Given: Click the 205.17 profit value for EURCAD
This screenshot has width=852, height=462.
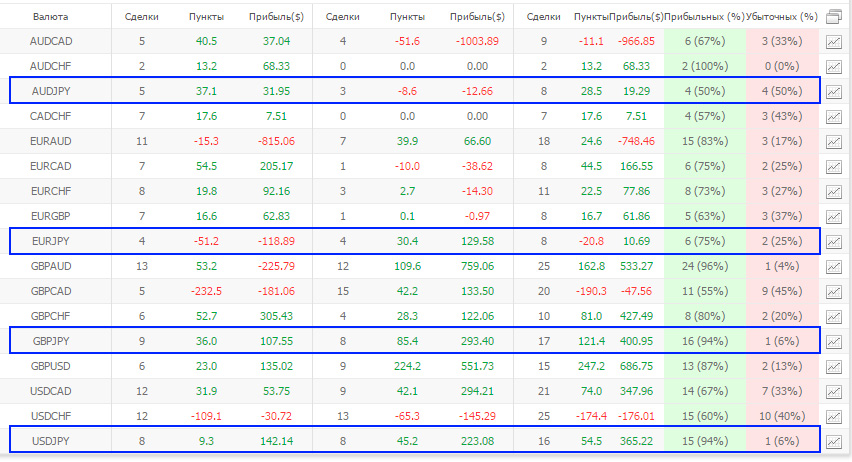Looking at the screenshot, I should coord(277,166).
